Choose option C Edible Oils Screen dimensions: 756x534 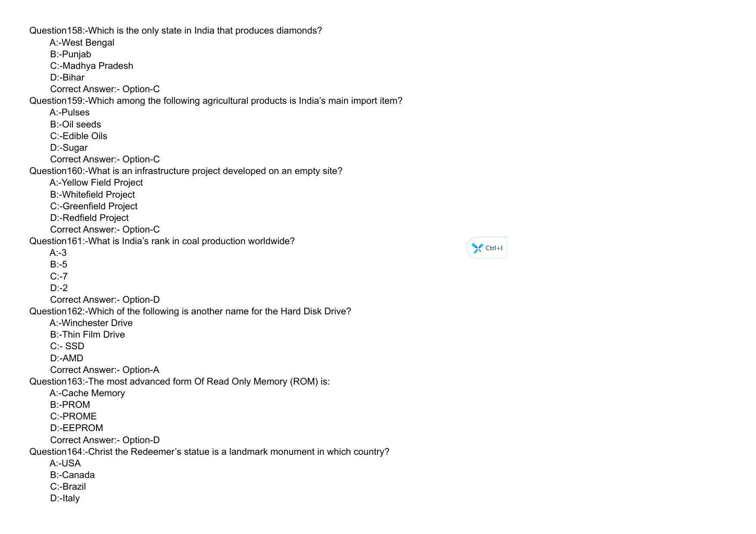pos(78,136)
